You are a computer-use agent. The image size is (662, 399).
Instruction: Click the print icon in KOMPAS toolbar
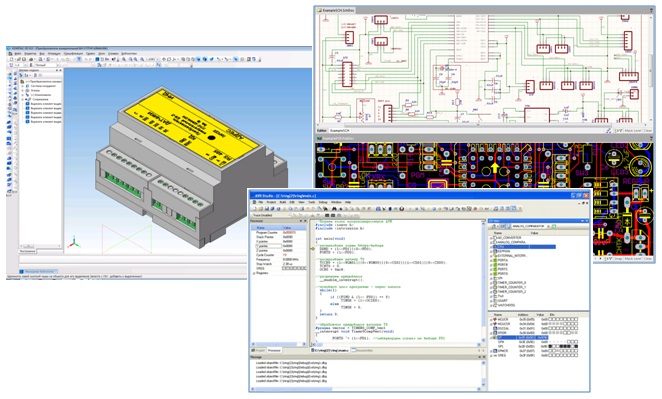point(31,59)
